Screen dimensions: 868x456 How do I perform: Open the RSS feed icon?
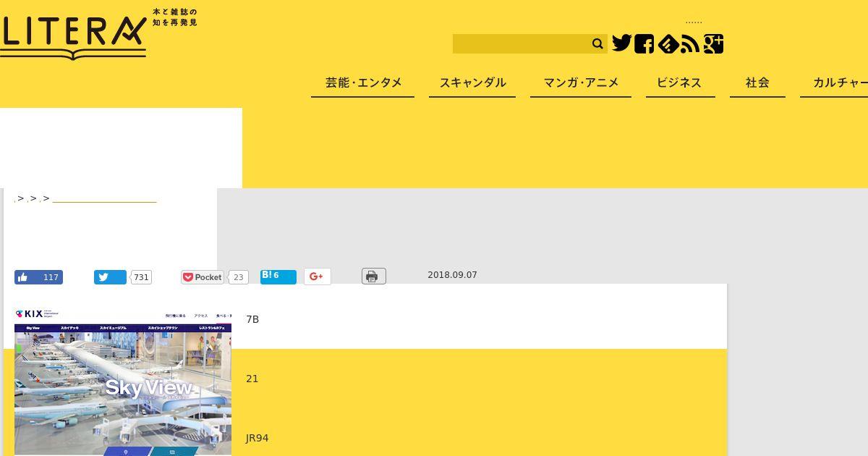point(690,44)
